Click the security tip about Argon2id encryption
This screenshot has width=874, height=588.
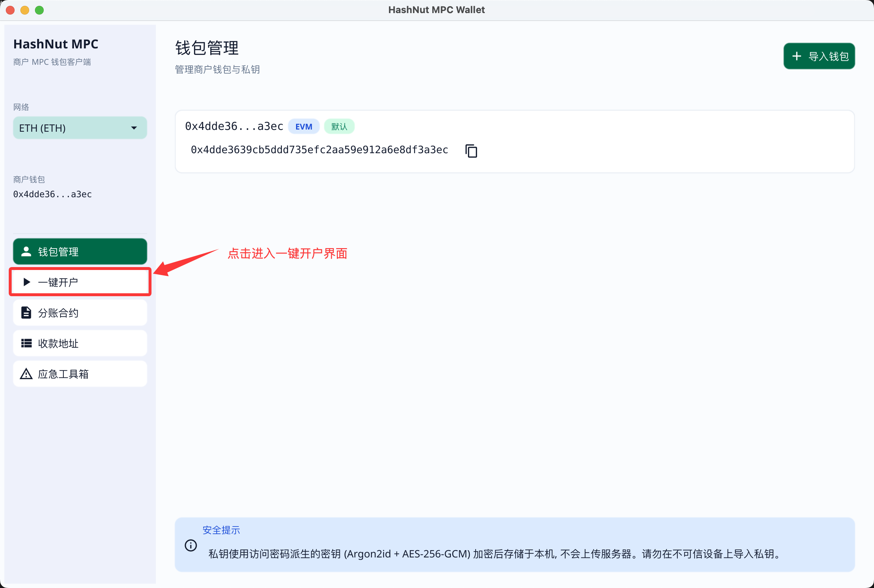(495, 553)
